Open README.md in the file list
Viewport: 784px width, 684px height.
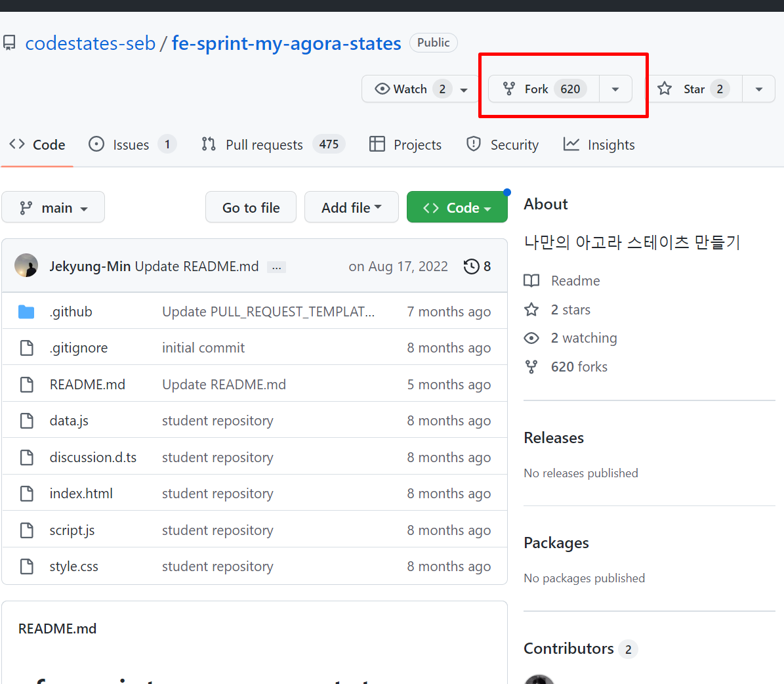[87, 384]
